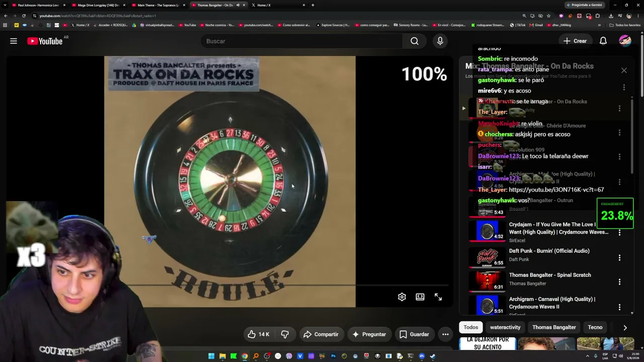Image resolution: width=644 pixels, height=362 pixels.
Task: Open options for the Archigram Carnaval entry
Action: point(619,307)
